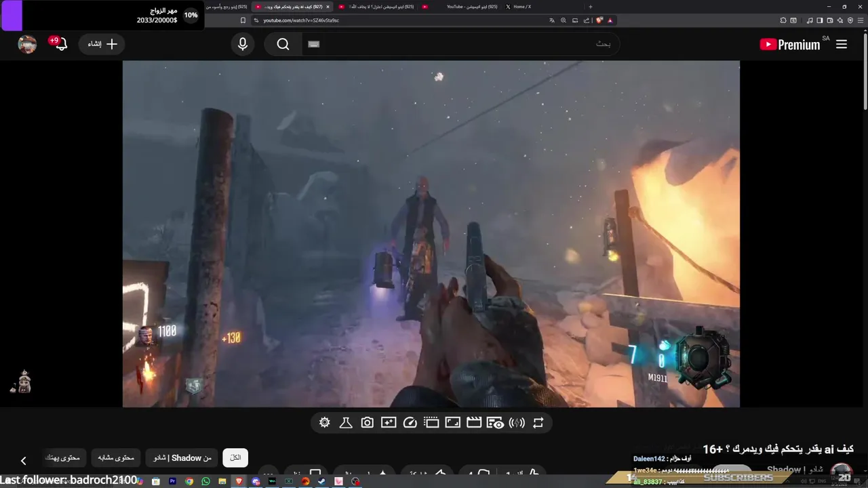868x488 pixels.
Task: Click the video title text
Action: coord(778,449)
